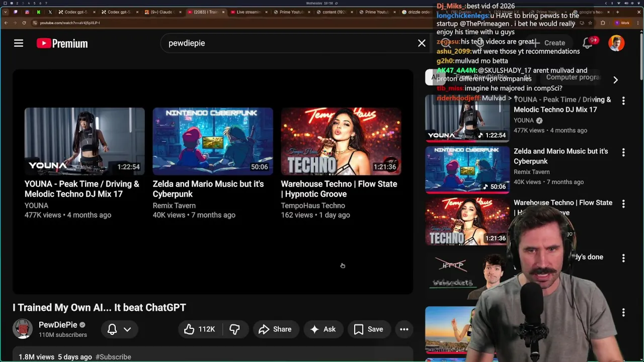Open sidebar YOUNA Techno DJ Mix thumbnail
Image resolution: width=644 pixels, height=362 pixels.
tap(467, 119)
